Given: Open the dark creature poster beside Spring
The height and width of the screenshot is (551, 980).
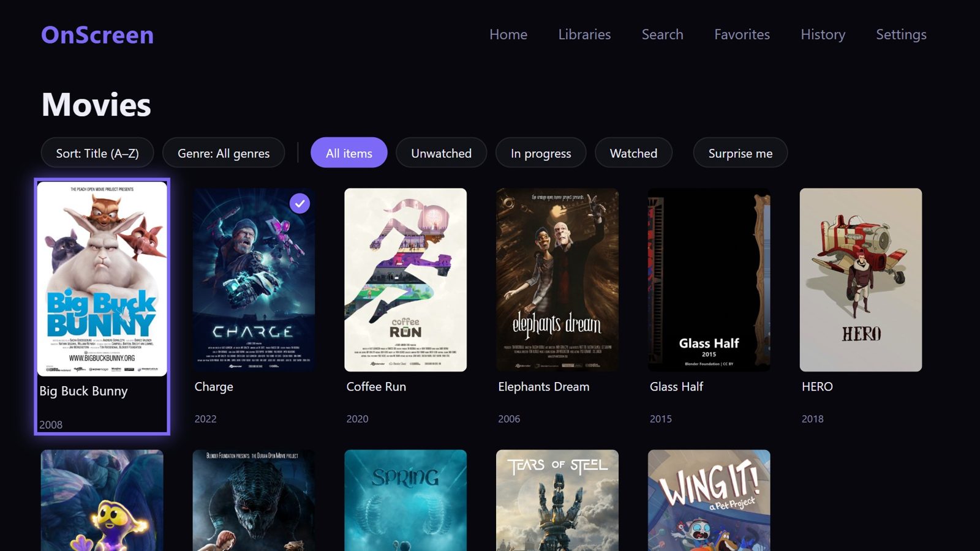Looking at the screenshot, I should 254,500.
